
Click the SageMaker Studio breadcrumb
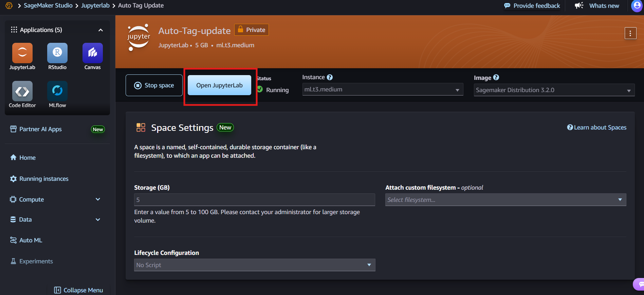coord(48,5)
